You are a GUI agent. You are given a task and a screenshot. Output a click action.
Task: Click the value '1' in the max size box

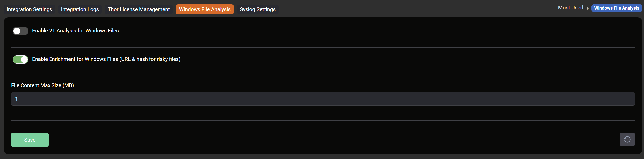(16, 99)
